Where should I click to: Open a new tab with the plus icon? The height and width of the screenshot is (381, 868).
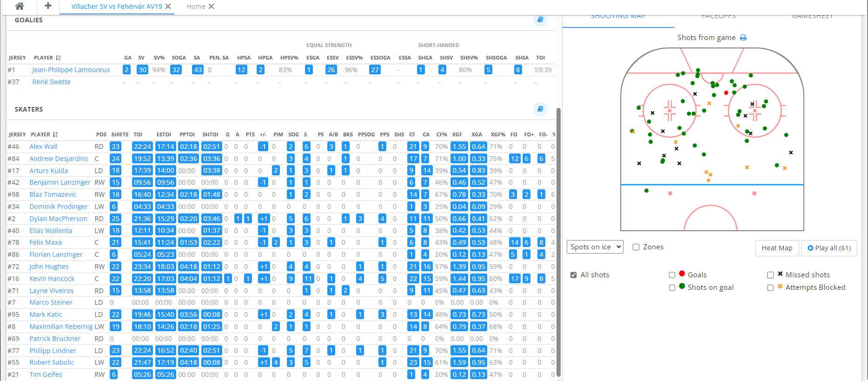48,6
